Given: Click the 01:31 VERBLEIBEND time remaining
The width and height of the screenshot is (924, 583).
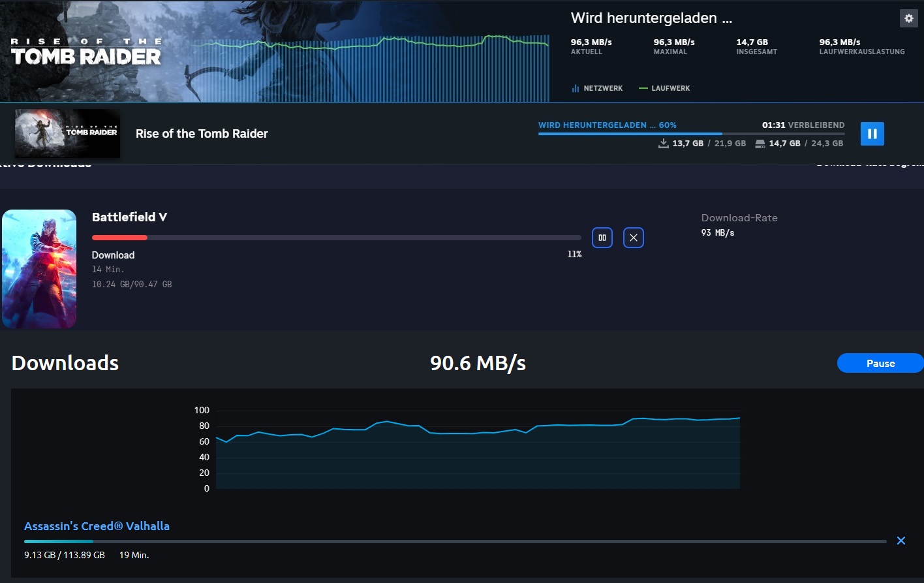Looking at the screenshot, I should click(803, 125).
